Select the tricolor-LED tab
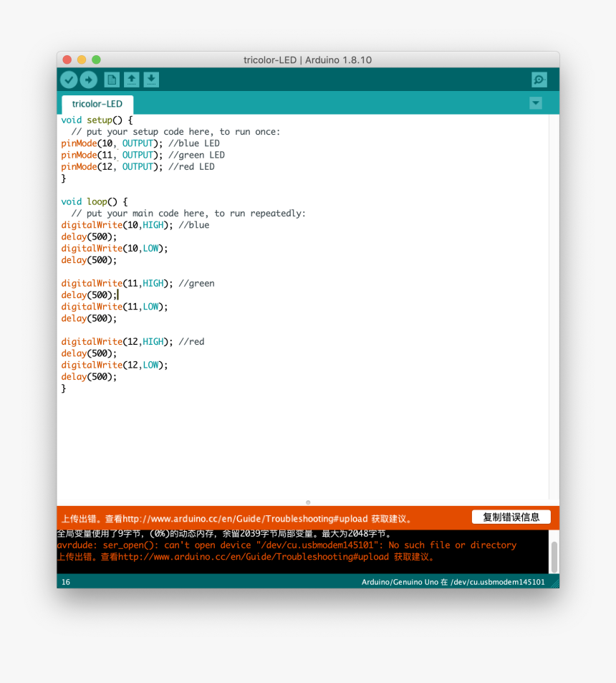616x683 pixels. click(97, 104)
